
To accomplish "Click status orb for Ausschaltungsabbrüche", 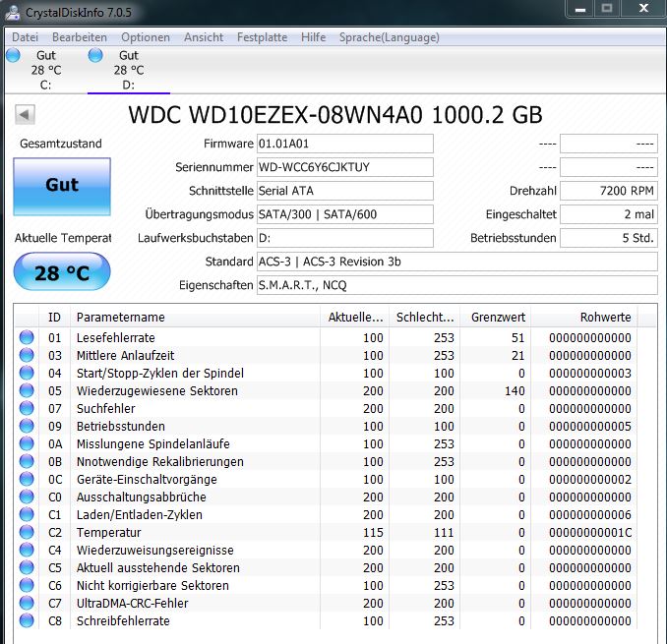I will 27,497.
